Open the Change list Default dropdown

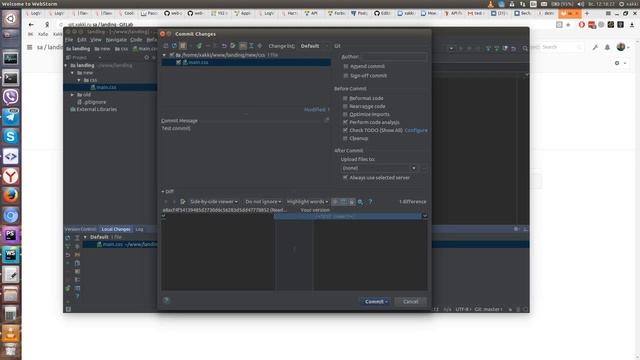[313, 46]
